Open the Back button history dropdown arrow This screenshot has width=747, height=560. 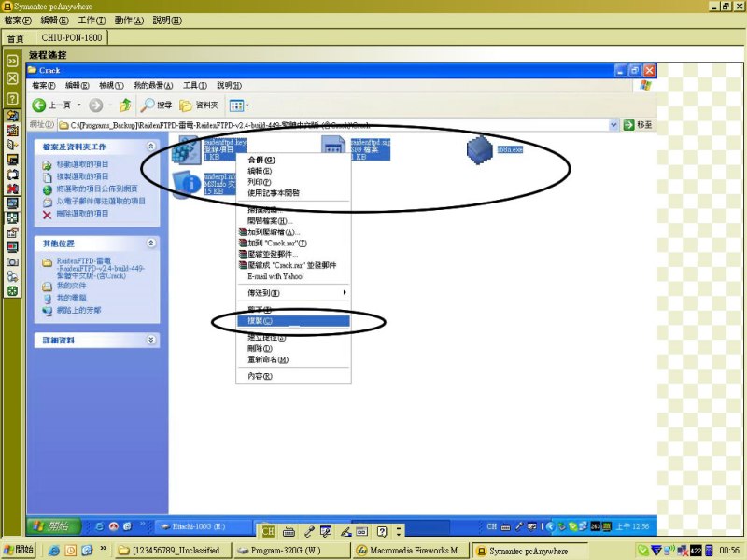(x=78, y=105)
